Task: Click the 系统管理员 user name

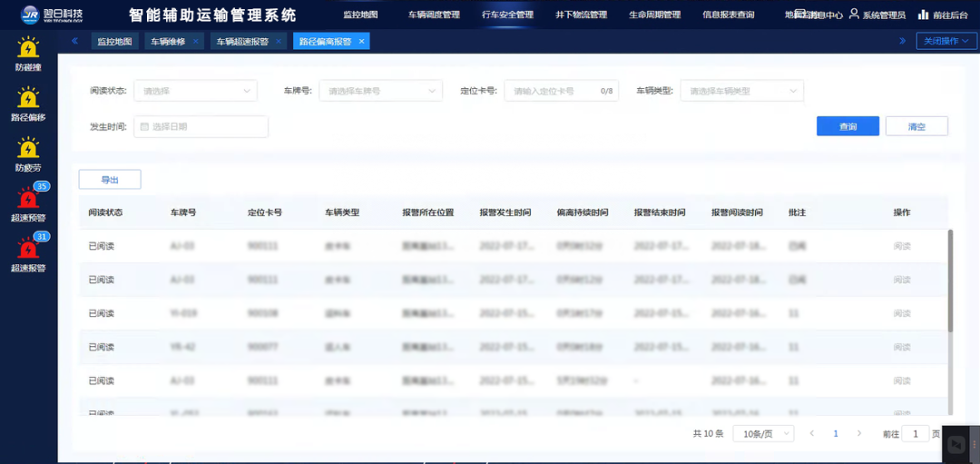Action: 884,15
